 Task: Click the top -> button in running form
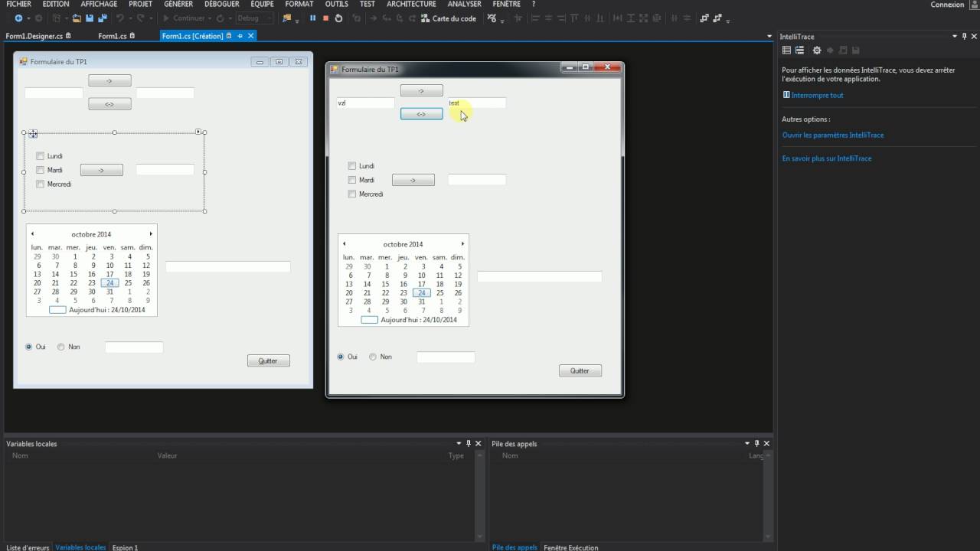421,90
